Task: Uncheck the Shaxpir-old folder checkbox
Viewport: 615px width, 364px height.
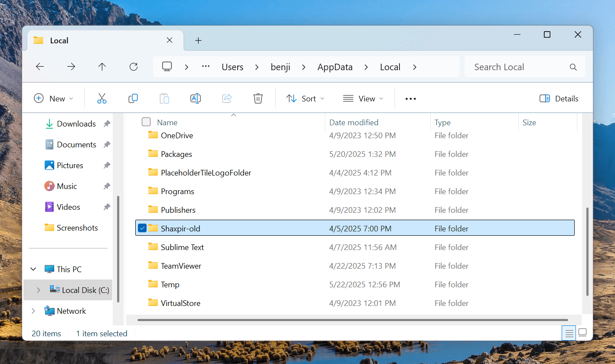Action: tap(142, 228)
